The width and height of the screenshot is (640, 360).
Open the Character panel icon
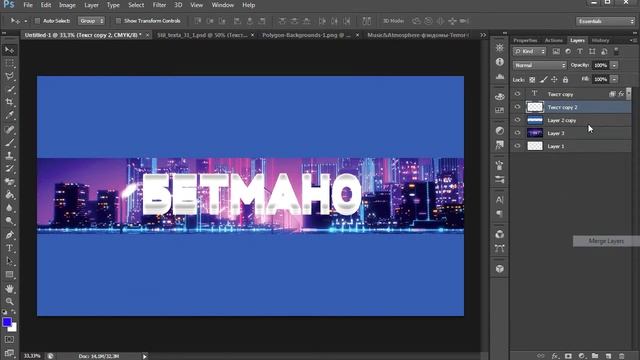(x=500, y=200)
